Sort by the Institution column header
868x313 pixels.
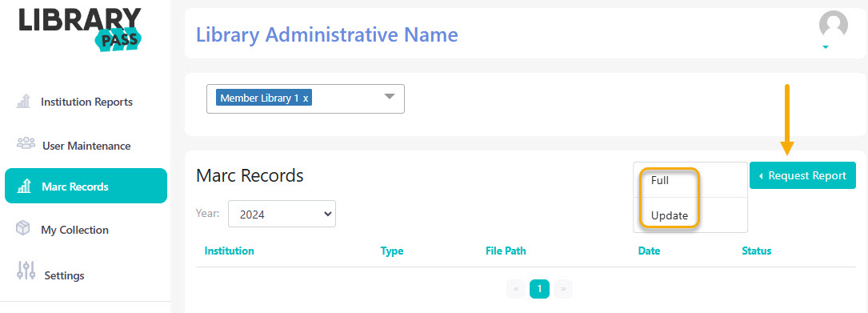(229, 251)
